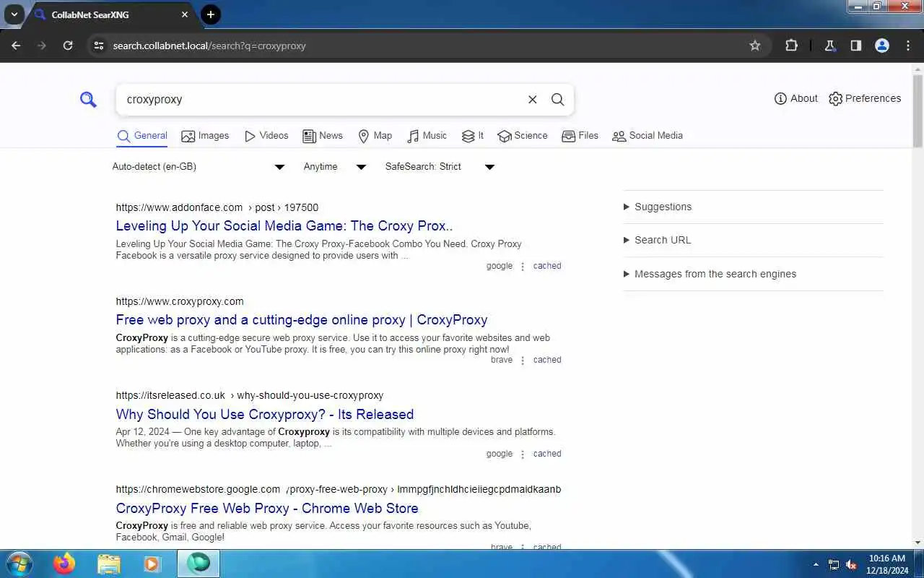Go forward with the browser forward arrow
The width and height of the screenshot is (924, 578).
[x=42, y=46]
